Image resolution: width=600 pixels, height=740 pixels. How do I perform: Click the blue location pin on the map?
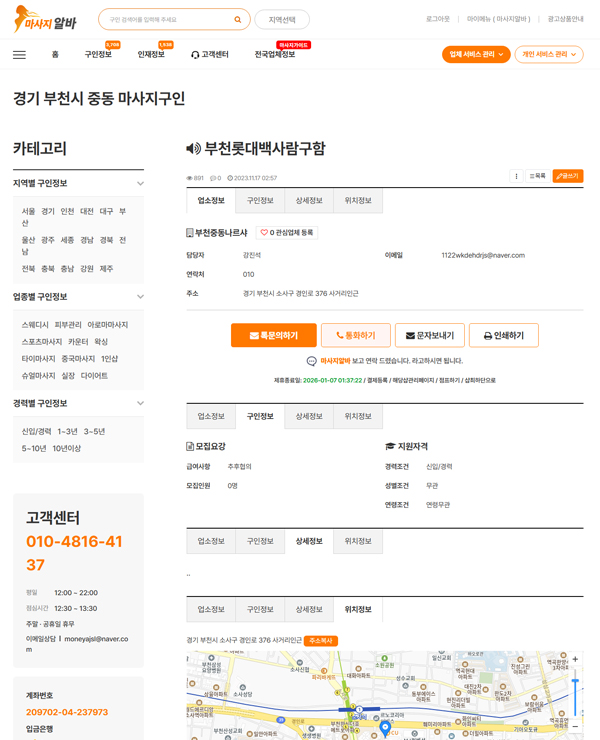pyautogui.click(x=385, y=728)
